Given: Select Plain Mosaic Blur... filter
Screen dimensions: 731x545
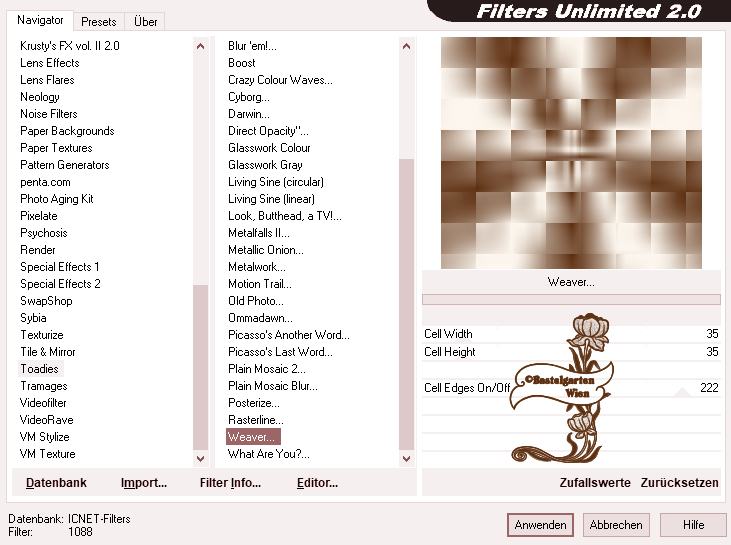Looking at the screenshot, I should [x=273, y=386].
